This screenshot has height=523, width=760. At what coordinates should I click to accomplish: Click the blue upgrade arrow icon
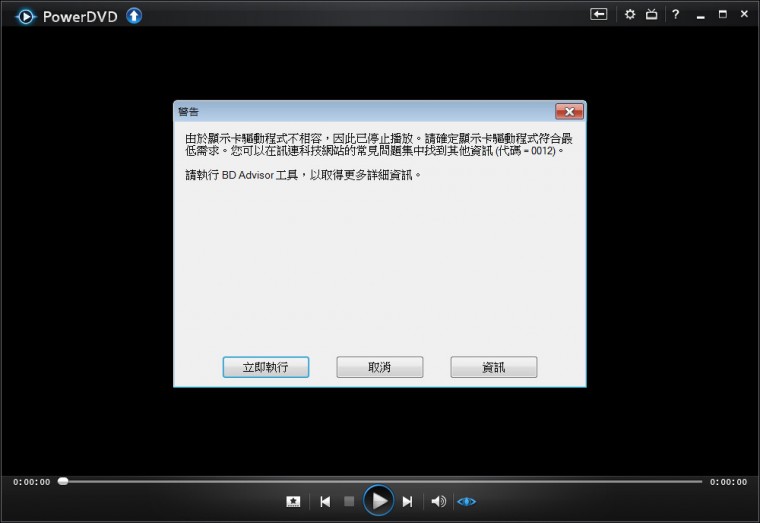[134, 16]
